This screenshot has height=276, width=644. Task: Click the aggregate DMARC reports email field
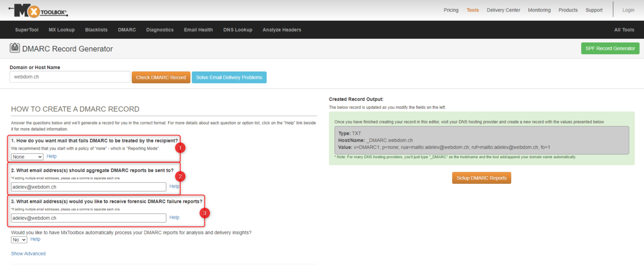click(x=89, y=187)
